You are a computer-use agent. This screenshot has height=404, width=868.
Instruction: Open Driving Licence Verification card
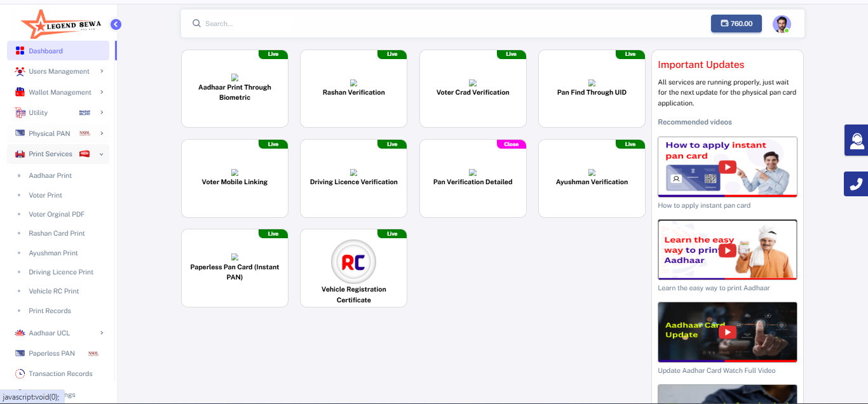point(353,178)
